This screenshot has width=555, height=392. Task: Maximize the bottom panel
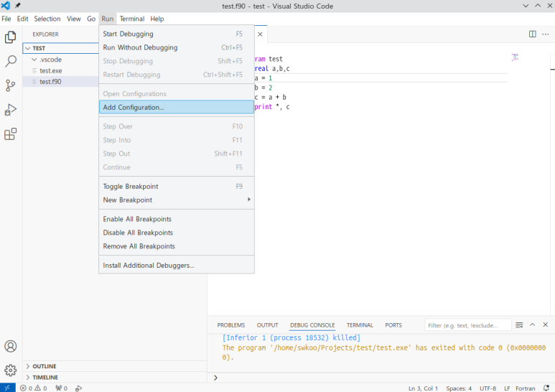pyautogui.click(x=532, y=325)
